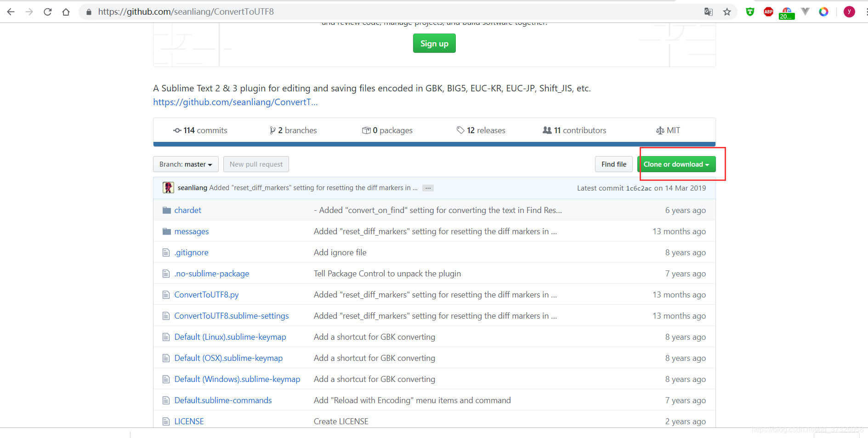
Task: Open the messages folder link
Action: pos(191,231)
